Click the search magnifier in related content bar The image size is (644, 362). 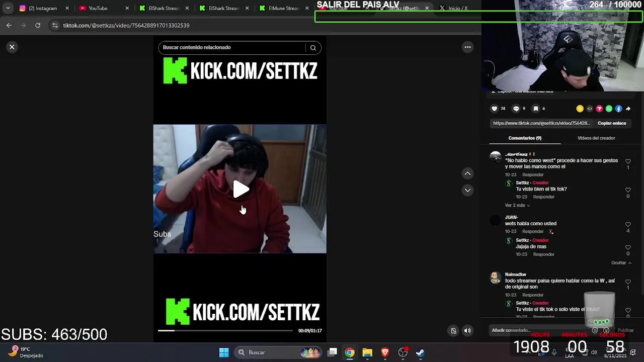(313, 48)
